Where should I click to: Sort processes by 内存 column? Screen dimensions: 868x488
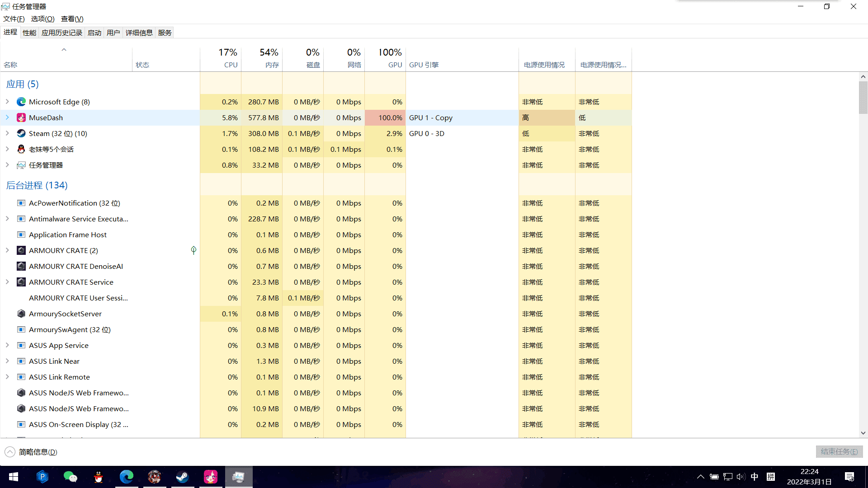click(x=262, y=59)
